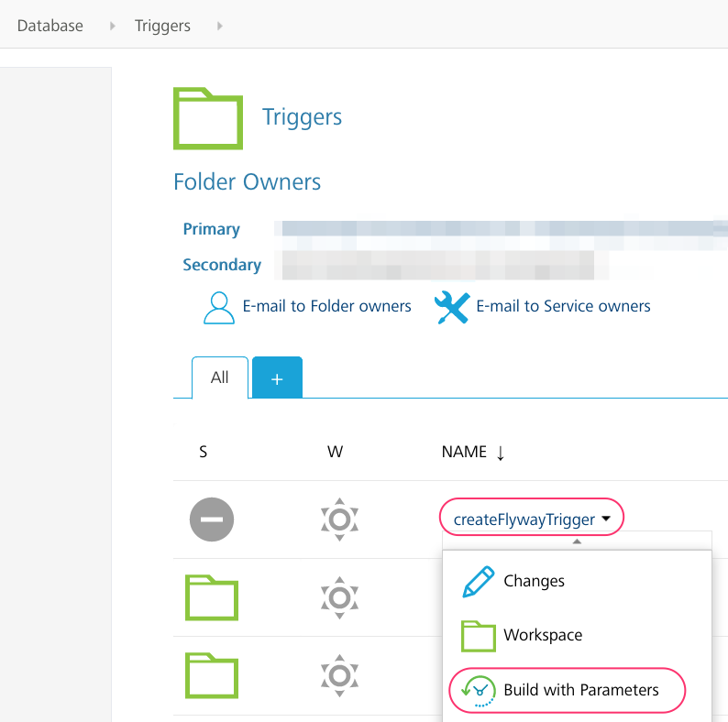Image resolution: width=728 pixels, height=722 pixels.
Task: Click the large green Triggers folder icon
Action: (x=208, y=118)
